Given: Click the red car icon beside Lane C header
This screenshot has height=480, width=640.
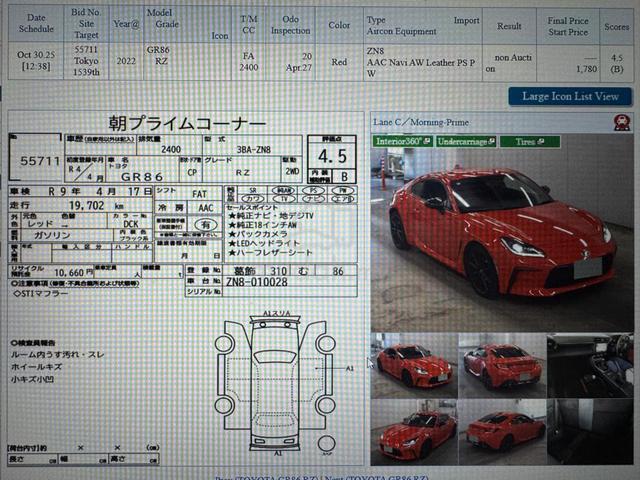Looking at the screenshot, I should click(622, 122).
